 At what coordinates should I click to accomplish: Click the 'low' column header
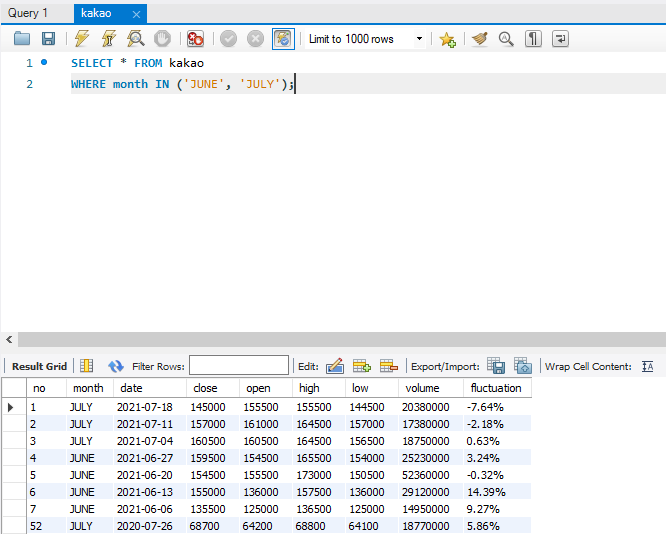tap(372, 388)
